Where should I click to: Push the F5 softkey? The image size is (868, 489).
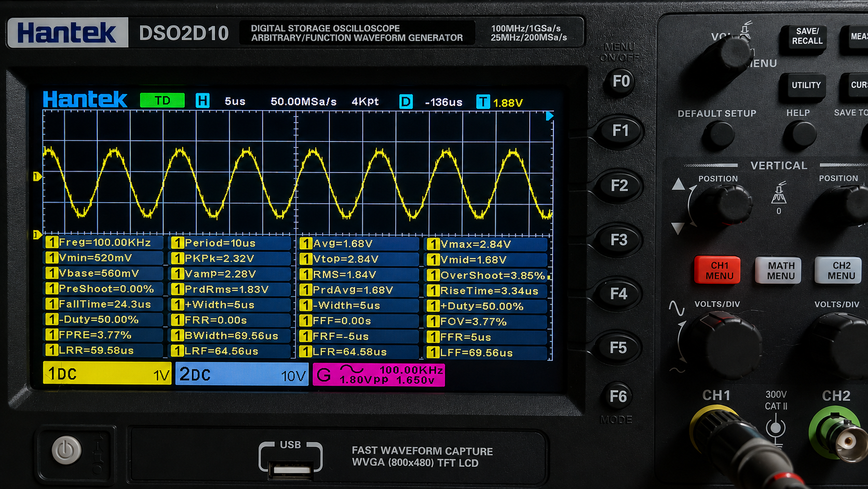[618, 348]
